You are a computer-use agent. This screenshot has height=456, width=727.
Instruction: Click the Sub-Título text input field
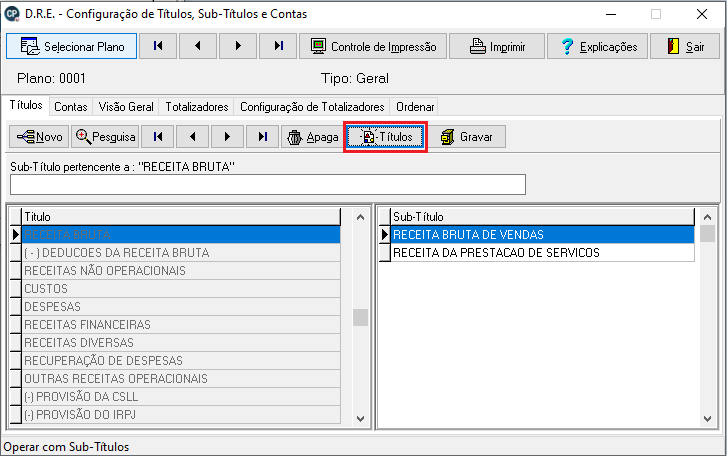coord(268,184)
